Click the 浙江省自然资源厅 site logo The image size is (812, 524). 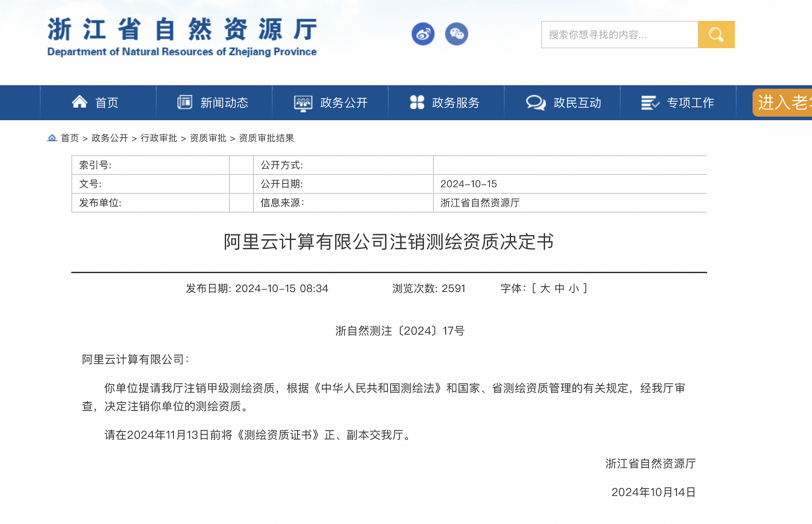tap(182, 36)
